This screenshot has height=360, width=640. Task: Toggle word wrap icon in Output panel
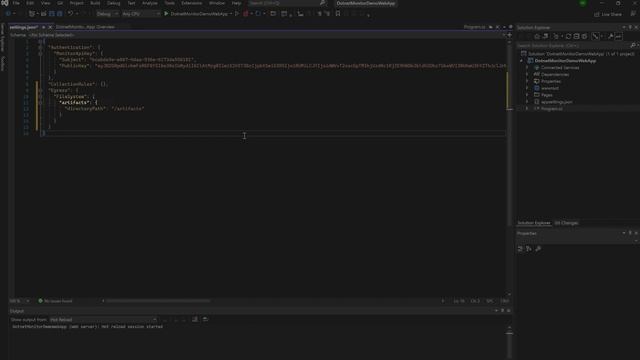(x=205, y=320)
